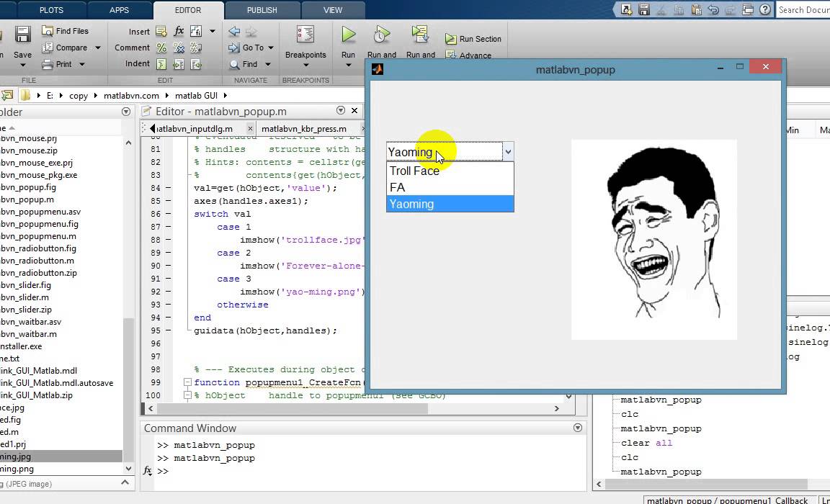The height and width of the screenshot is (504, 830).
Task: Insert a section break icon
Action: point(161,31)
